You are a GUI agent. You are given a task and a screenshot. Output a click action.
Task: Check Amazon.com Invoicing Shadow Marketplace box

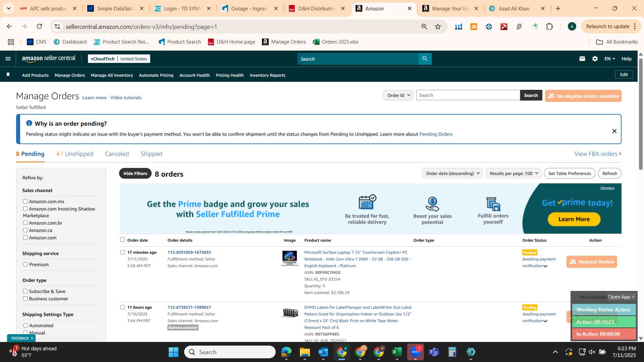point(25,208)
